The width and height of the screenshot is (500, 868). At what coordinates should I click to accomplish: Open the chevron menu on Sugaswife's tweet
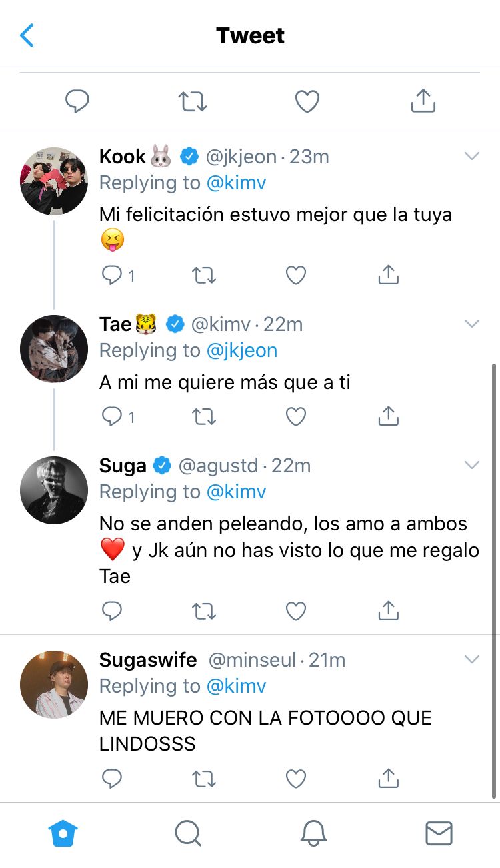pyautogui.click(x=472, y=659)
